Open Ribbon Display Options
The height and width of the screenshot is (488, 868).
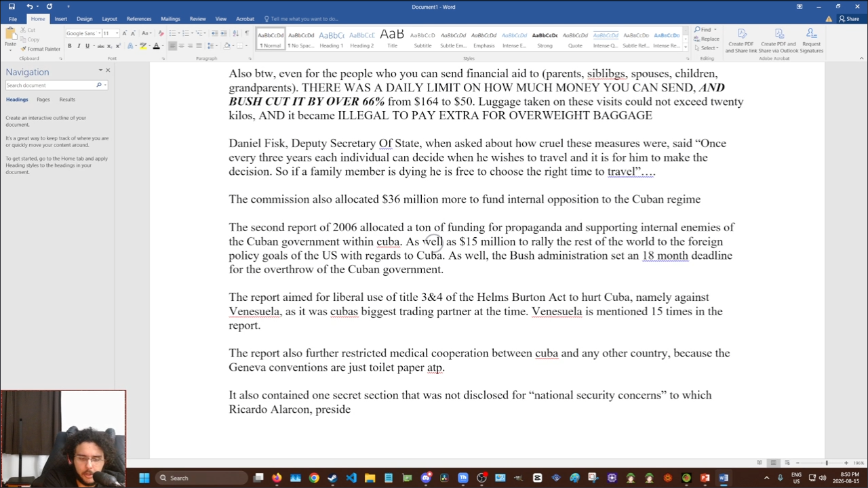point(800,7)
